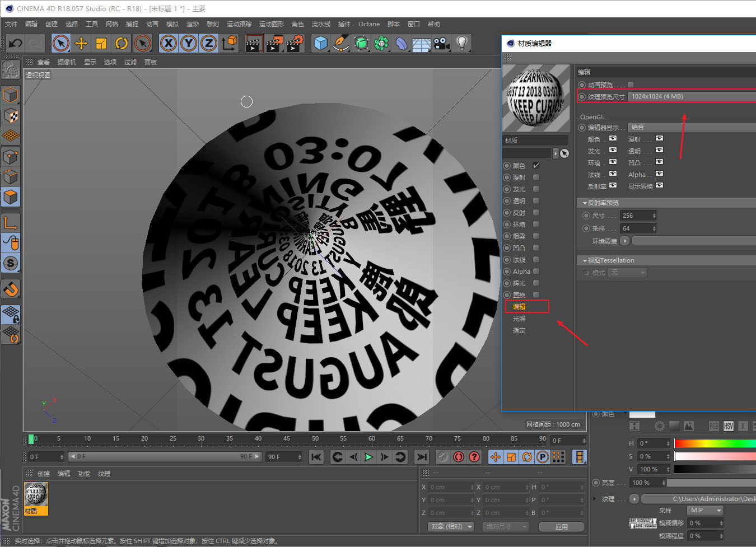The height and width of the screenshot is (547, 756).
Task: Add a cube primitive object
Action: pos(320,43)
